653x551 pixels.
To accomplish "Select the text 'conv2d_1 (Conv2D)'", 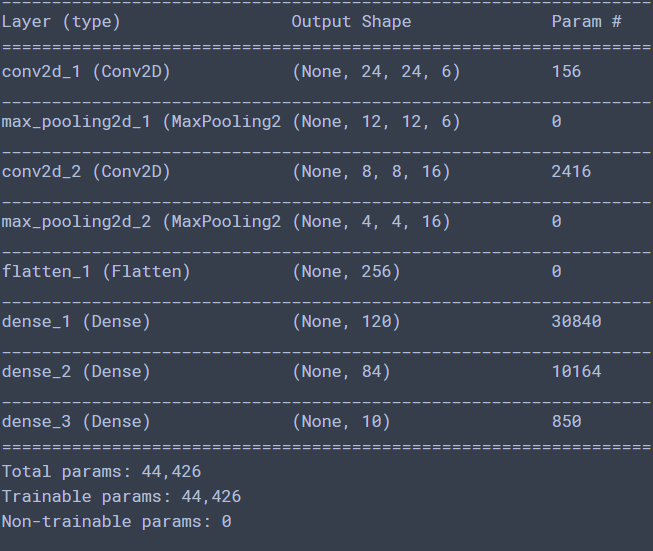I will click(x=86, y=72).
